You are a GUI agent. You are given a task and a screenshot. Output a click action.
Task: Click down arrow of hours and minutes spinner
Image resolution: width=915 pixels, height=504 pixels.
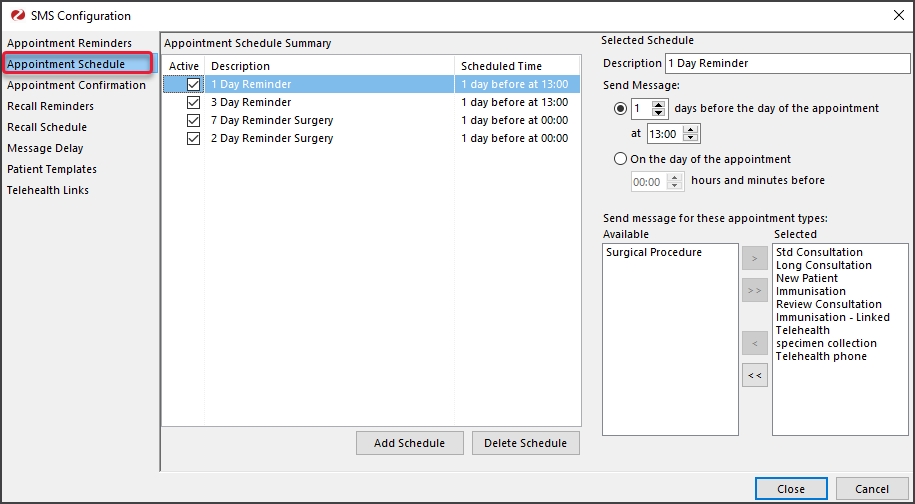[675, 186]
